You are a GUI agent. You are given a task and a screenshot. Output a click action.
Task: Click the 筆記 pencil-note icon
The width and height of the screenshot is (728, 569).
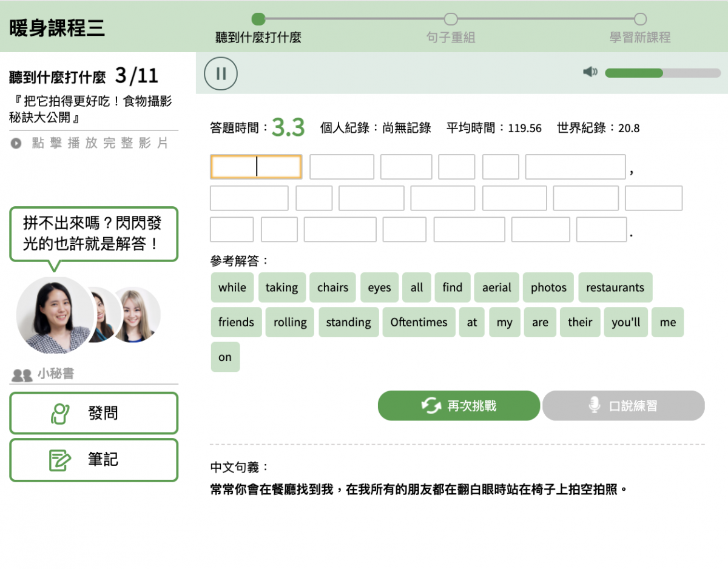(x=60, y=460)
